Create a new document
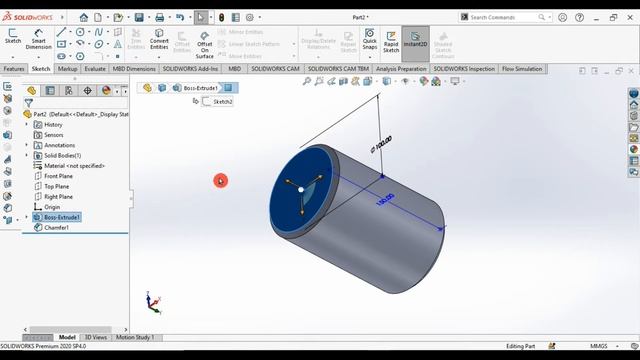Image resolution: width=640 pixels, height=360 pixels. 98,18
